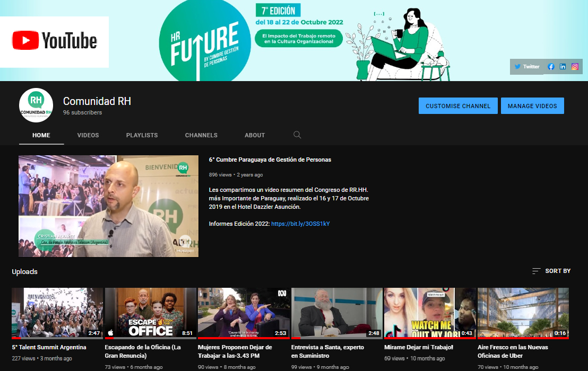Click the 896 views 2 years ago text
This screenshot has height=371, width=588.
tap(236, 175)
